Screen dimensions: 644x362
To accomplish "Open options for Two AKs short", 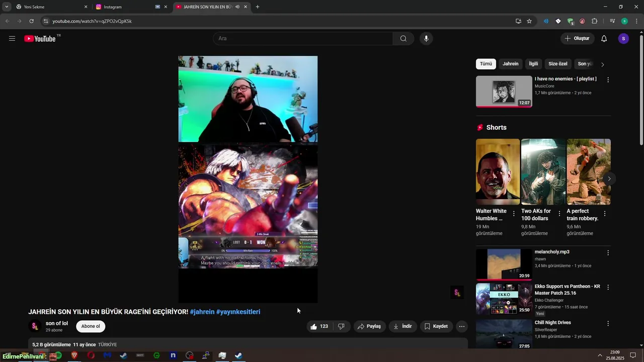I will (559, 214).
